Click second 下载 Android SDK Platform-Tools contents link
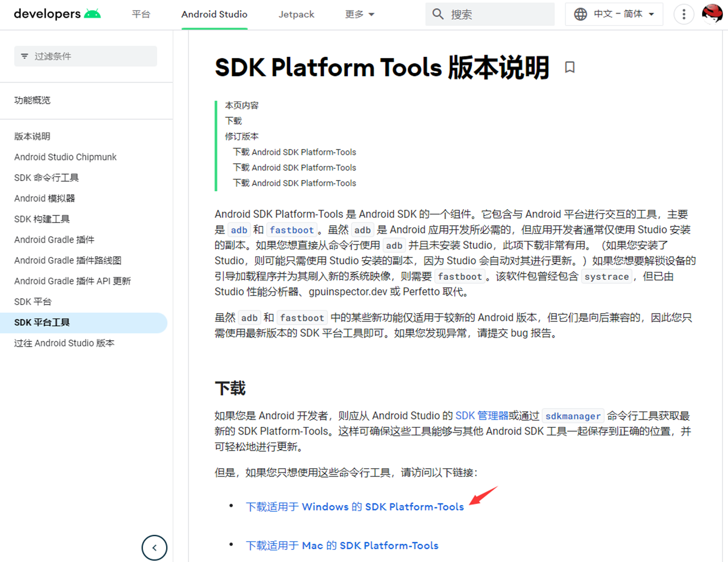The width and height of the screenshot is (728, 562). click(294, 167)
